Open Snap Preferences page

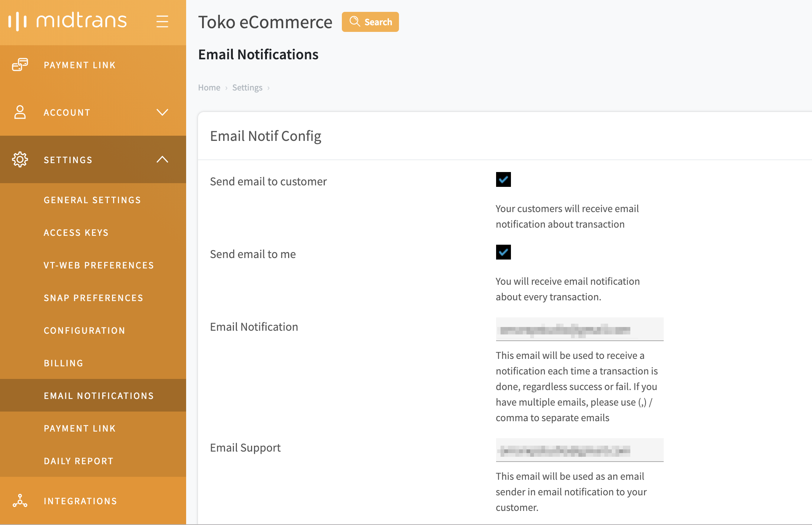tap(93, 298)
